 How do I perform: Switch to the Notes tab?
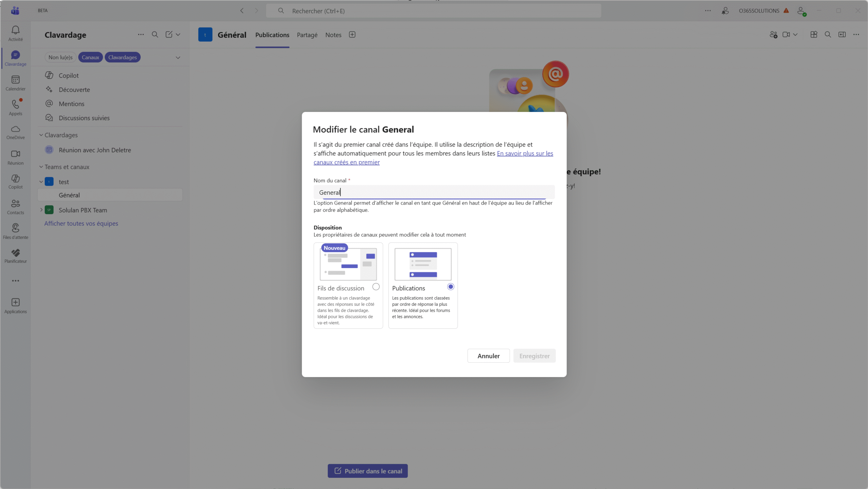(x=333, y=35)
